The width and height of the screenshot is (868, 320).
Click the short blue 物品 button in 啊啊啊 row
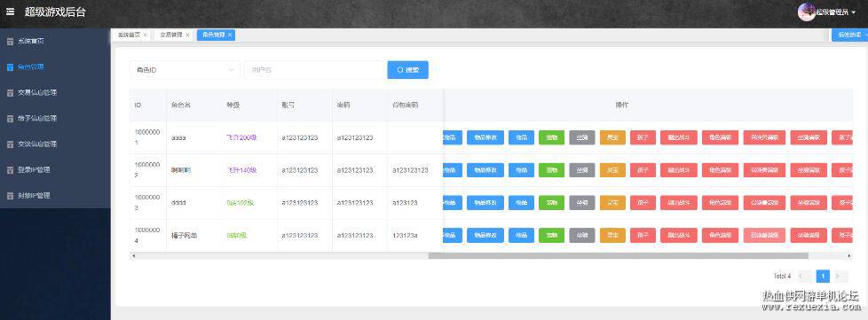tap(522, 170)
